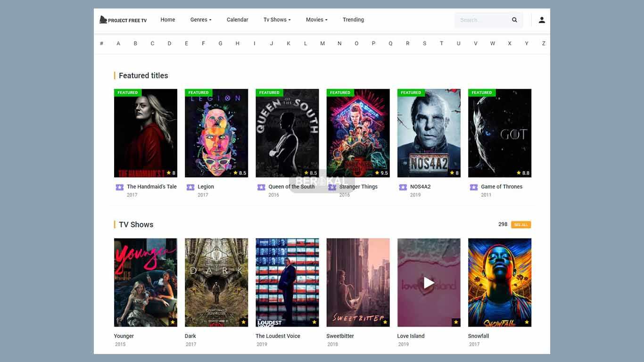Filter titles by letter Z
This screenshot has height=362, width=644.
[x=544, y=43]
